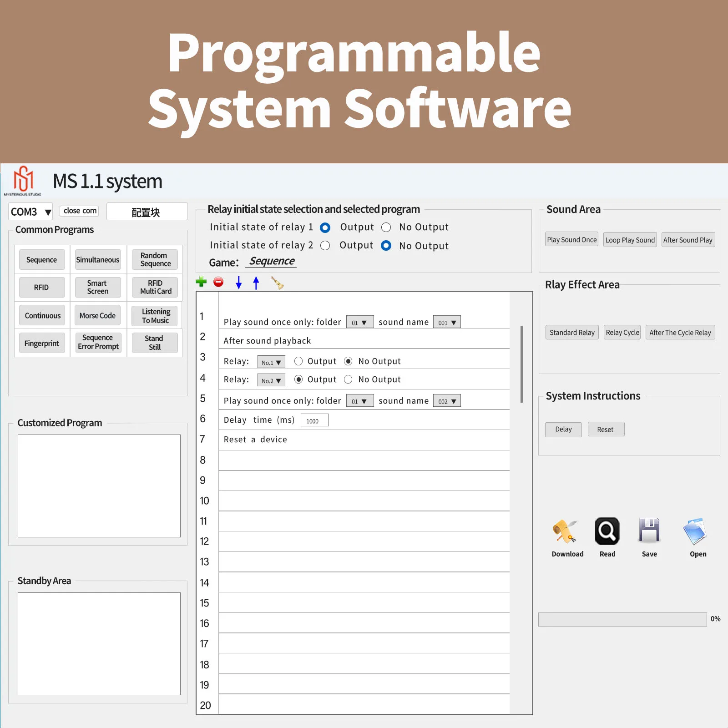The height and width of the screenshot is (728, 728).
Task: Open the COM3 port dropdown
Action: (30, 212)
